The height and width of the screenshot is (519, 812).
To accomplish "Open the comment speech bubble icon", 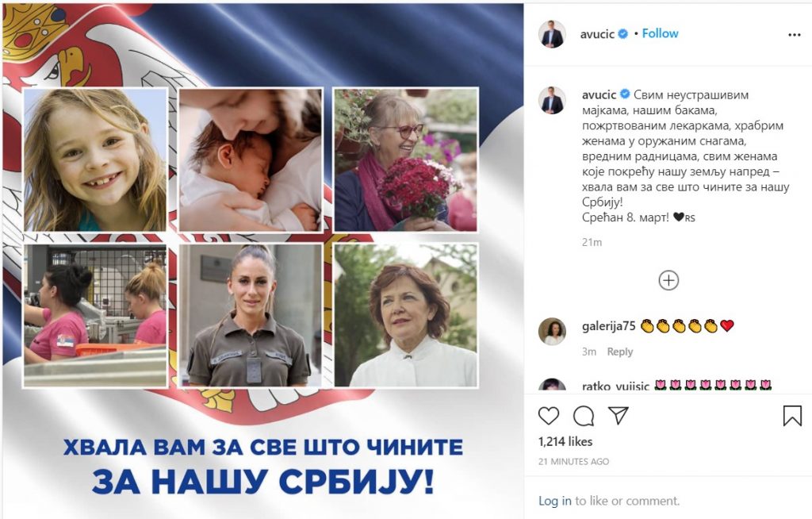I will 584,416.
